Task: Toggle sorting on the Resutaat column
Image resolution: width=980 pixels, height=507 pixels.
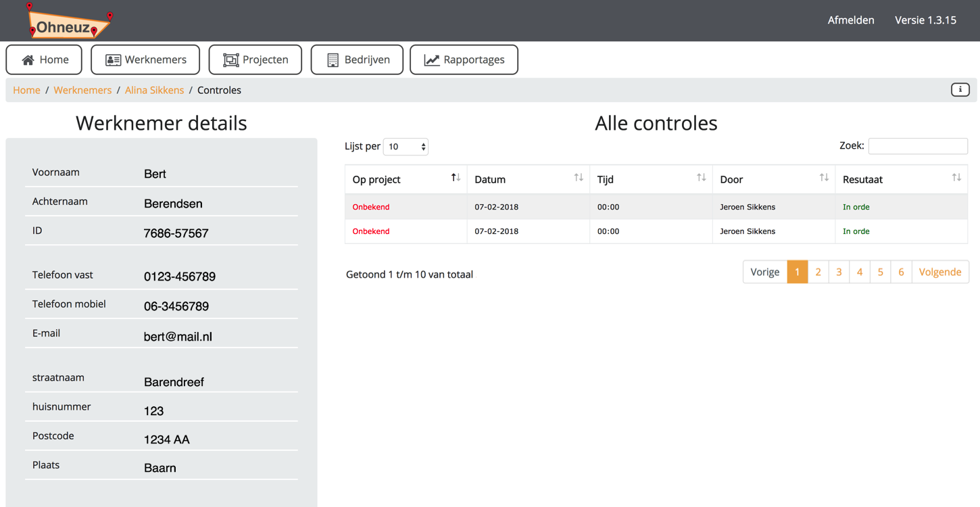Action: (956, 177)
